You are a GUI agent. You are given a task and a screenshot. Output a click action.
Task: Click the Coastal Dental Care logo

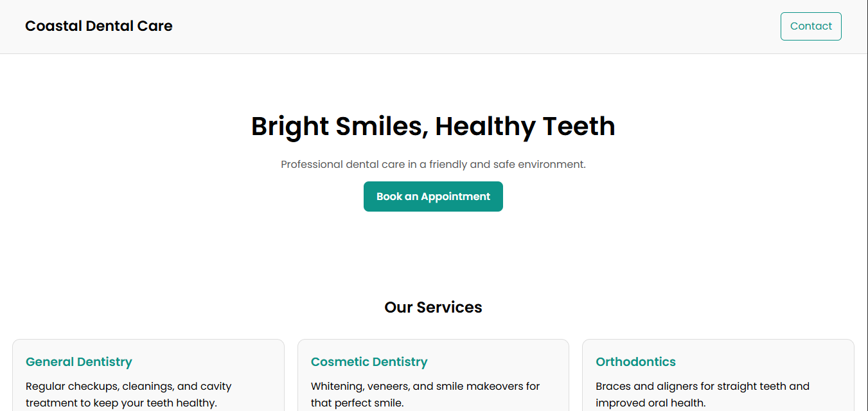click(x=98, y=26)
